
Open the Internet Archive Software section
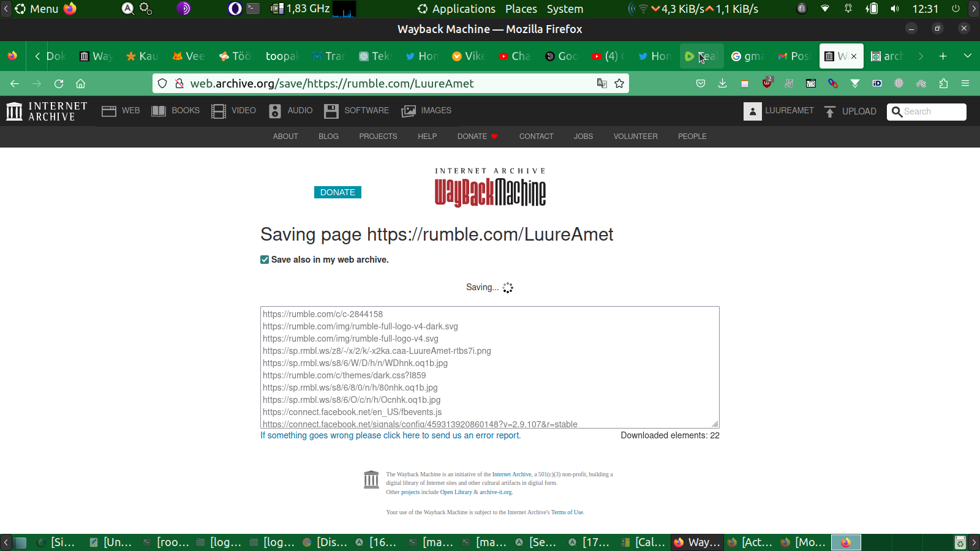point(356,111)
